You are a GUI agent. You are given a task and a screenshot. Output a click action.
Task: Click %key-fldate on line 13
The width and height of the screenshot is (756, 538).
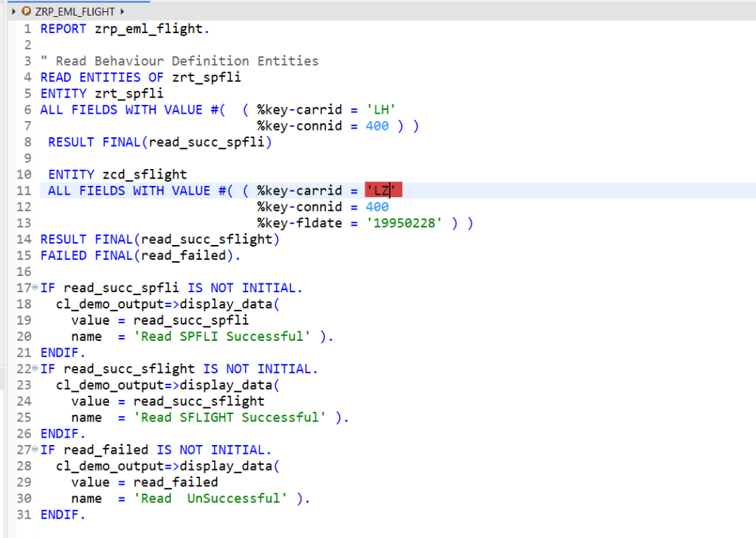click(x=300, y=223)
